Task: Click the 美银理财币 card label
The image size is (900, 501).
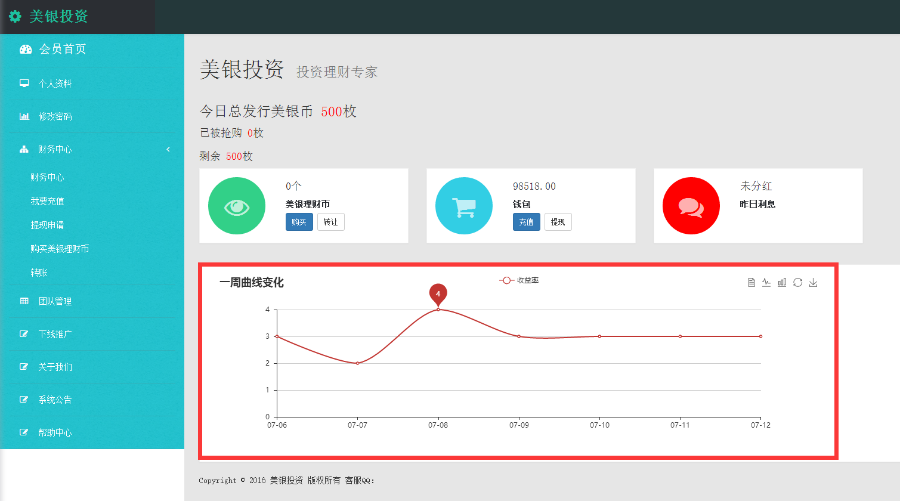Action: (308, 204)
